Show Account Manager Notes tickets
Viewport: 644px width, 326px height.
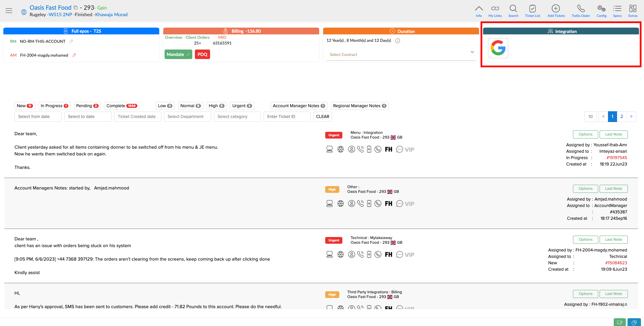(x=299, y=106)
